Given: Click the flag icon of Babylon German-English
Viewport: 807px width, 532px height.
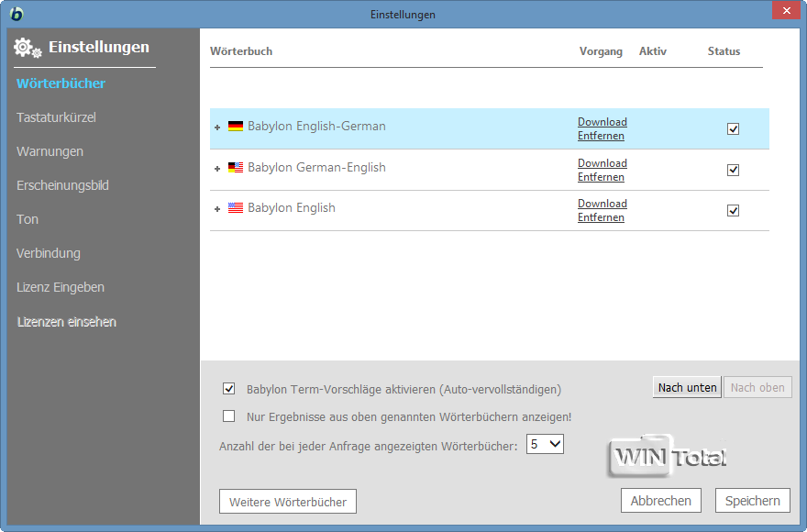Looking at the screenshot, I should pyautogui.click(x=236, y=168).
